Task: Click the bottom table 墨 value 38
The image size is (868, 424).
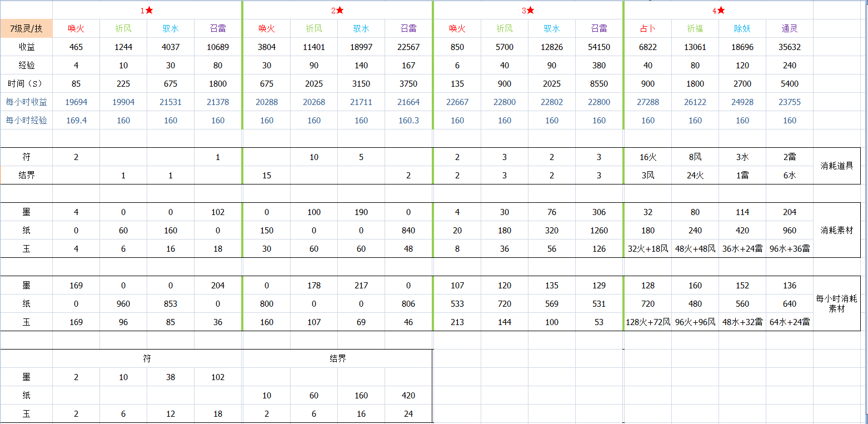Action: pos(171,377)
